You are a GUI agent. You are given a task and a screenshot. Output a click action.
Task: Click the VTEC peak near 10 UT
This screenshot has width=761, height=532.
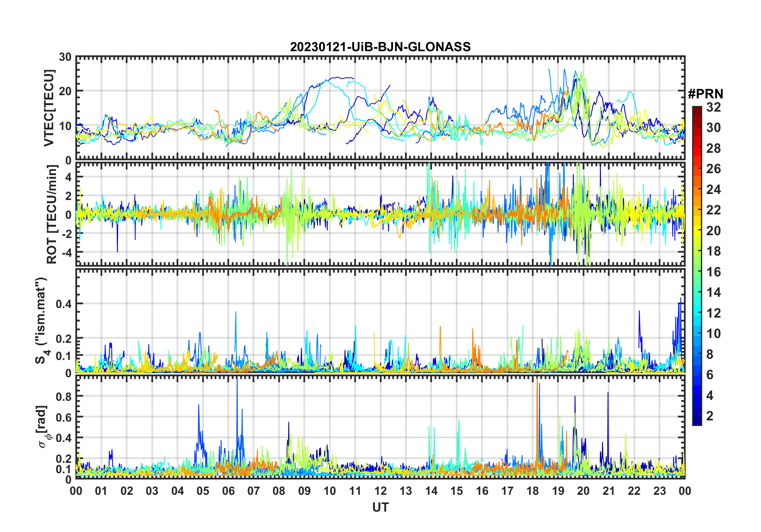point(338,78)
